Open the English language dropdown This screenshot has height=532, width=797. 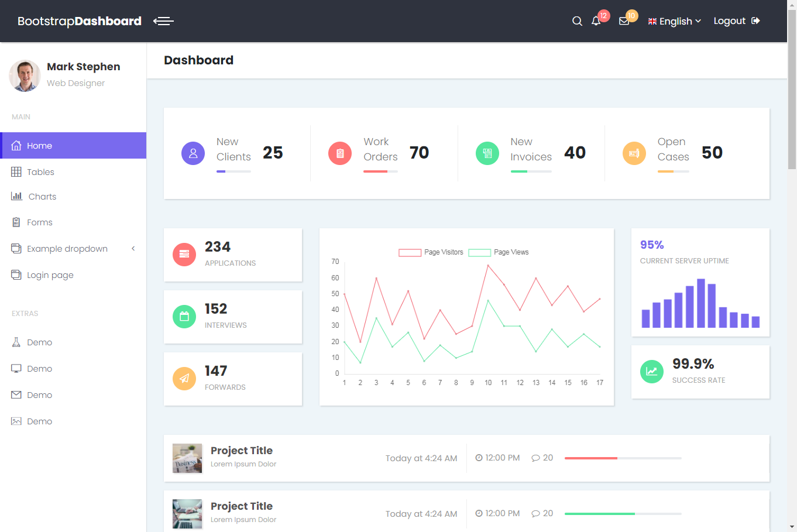click(x=674, y=21)
